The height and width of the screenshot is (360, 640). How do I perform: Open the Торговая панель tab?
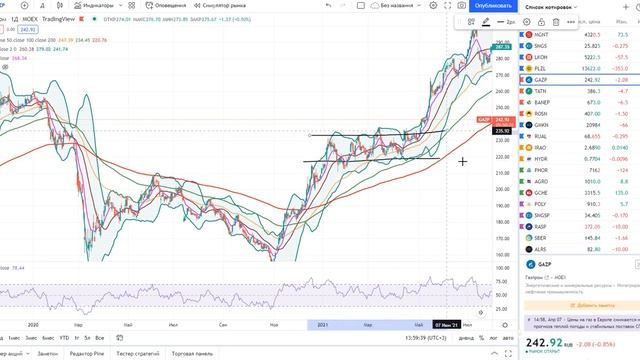192,353
